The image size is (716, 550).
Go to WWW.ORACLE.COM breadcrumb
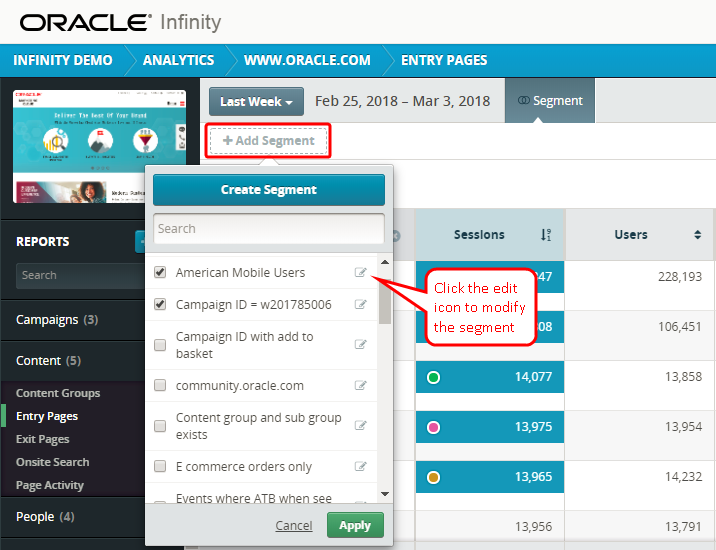307,60
